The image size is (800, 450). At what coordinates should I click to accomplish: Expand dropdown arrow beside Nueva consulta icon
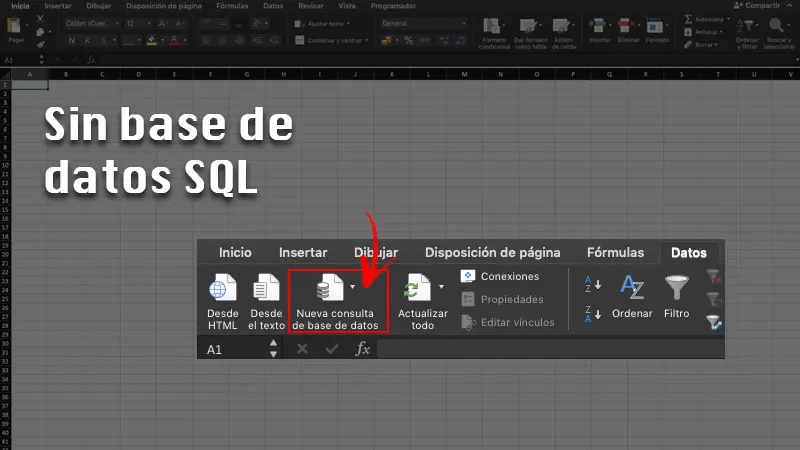[x=352, y=287]
